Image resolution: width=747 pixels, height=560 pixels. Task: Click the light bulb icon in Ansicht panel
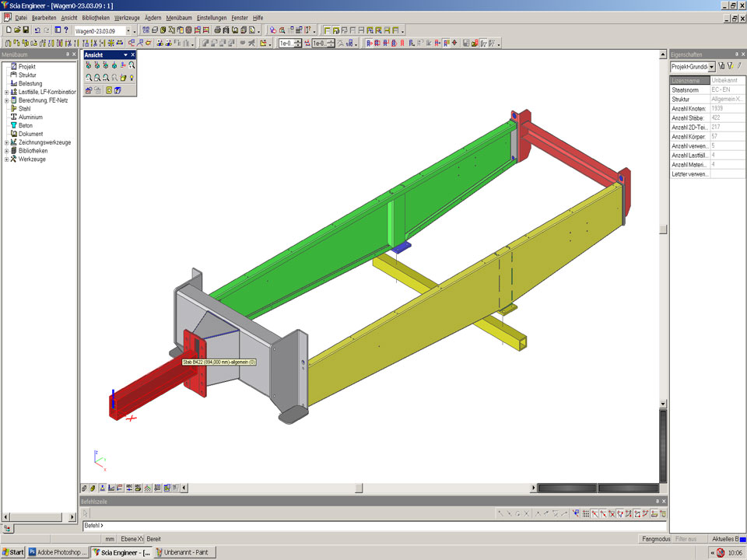coord(132,78)
